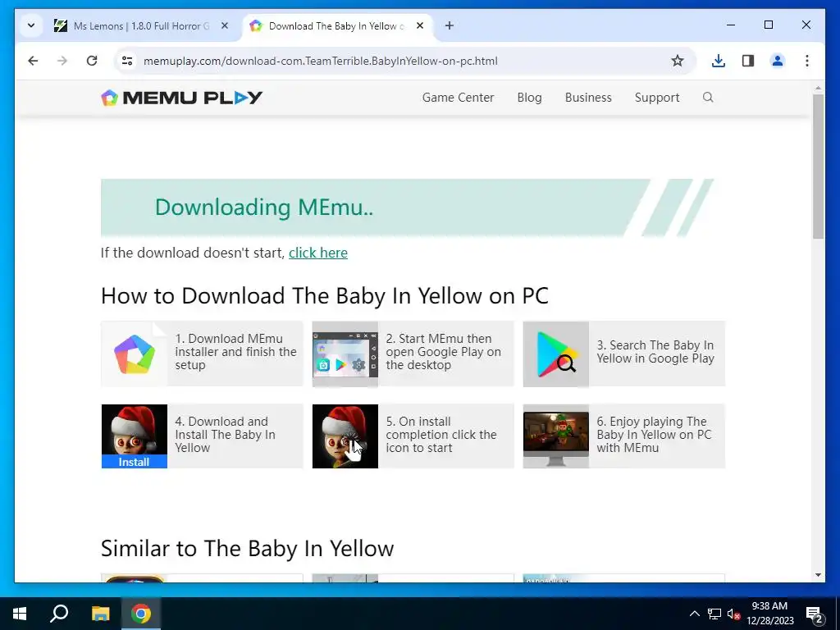Click 'How to Download The Baby In Yellow on PC' heading
Image resolution: width=840 pixels, height=630 pixels.
[x=325, y=295]
